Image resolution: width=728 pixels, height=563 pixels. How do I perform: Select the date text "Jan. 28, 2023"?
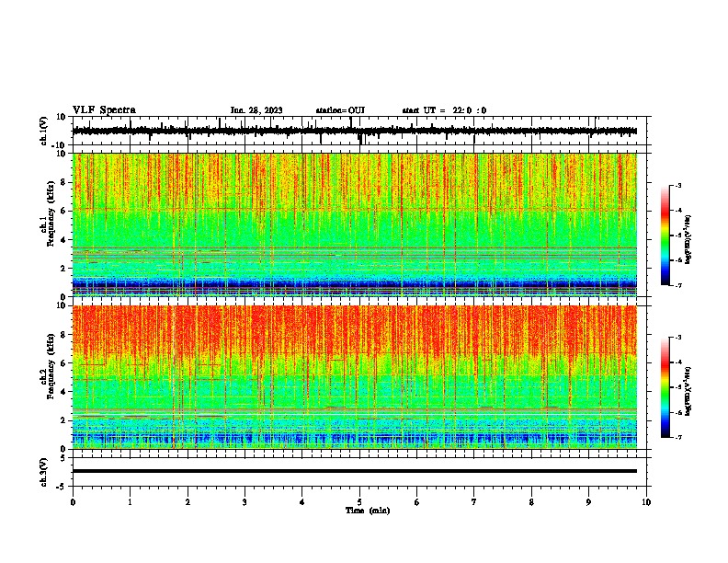point(256,110)
